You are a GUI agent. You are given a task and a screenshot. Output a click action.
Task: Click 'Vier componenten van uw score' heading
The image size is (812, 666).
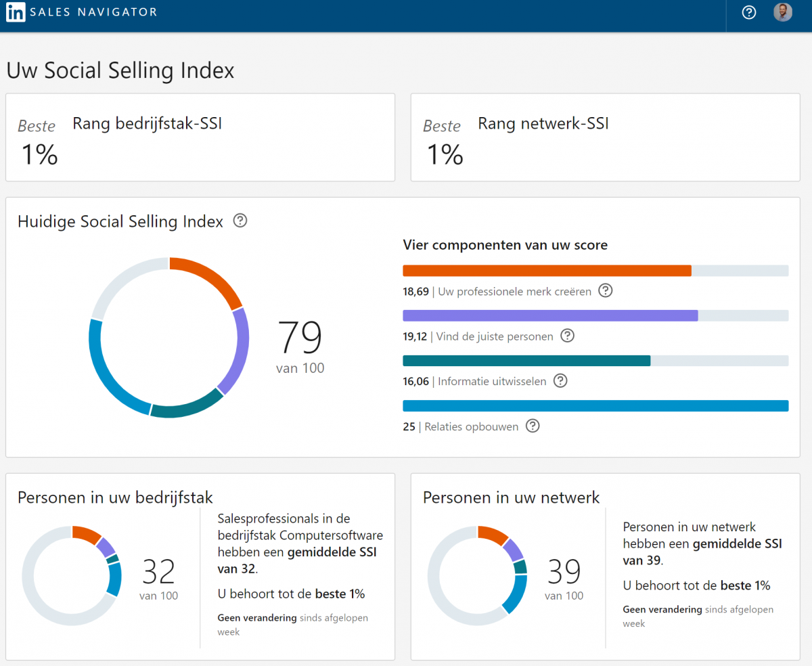tap(505, 245)
